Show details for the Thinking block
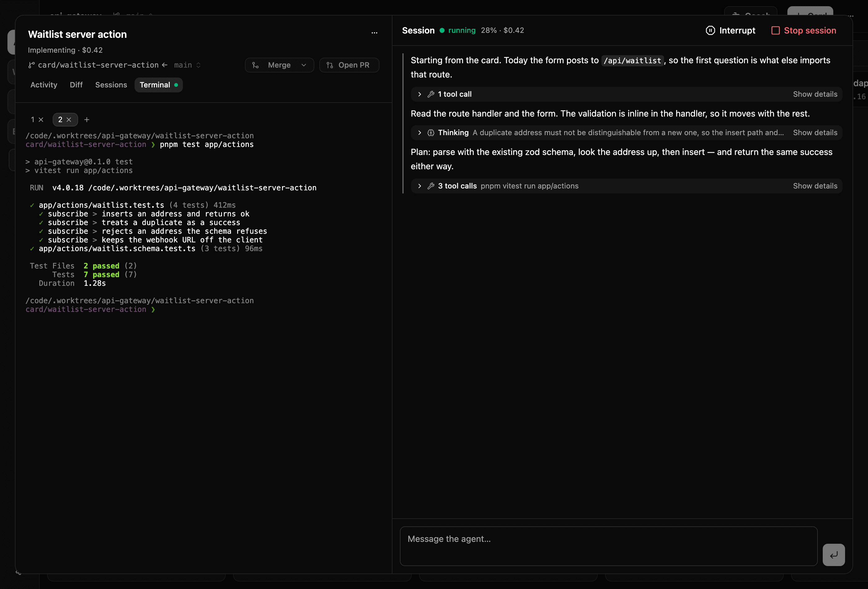This screenshot has width=868, height=589. pyautogui.click(x=815, y=133)
